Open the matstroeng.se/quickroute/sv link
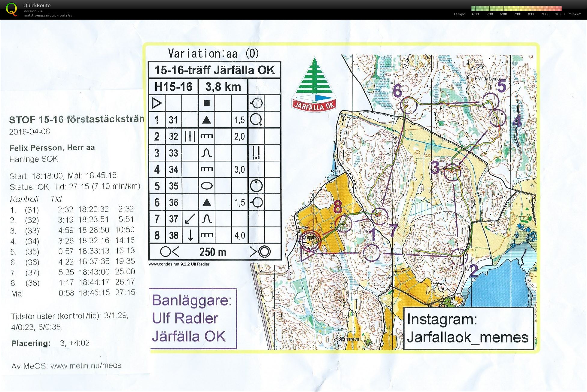 48,15
